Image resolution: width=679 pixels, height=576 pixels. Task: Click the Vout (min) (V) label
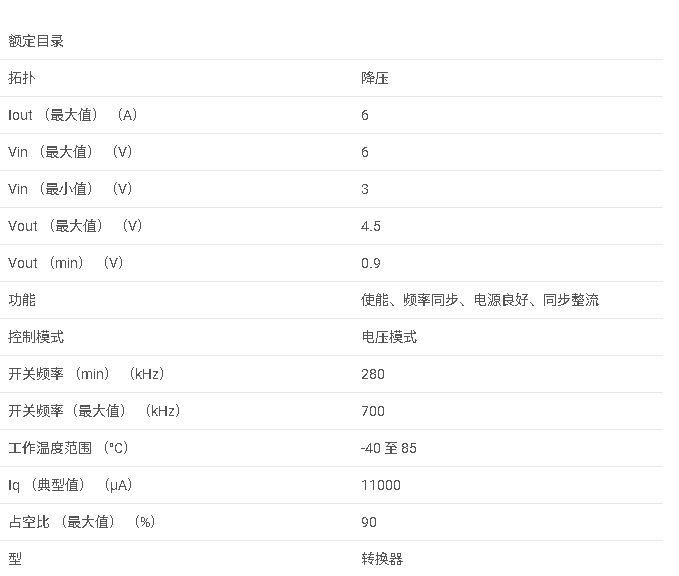(65, 263)
